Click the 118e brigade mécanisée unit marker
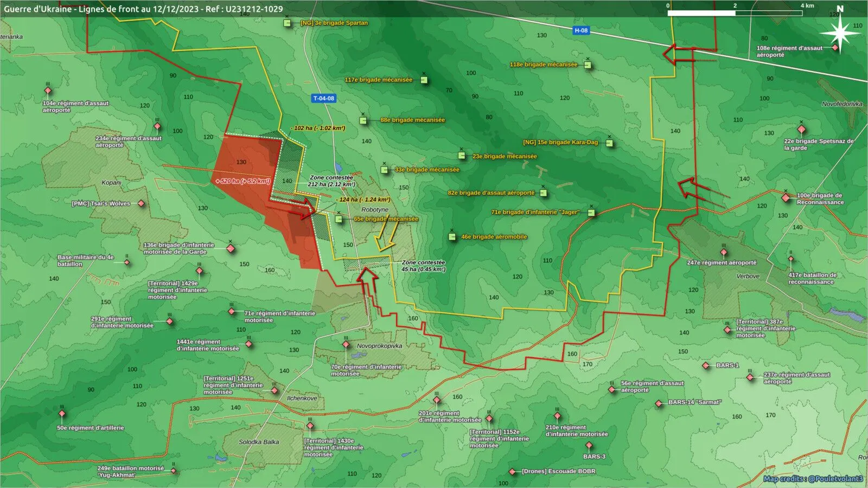Image resolution: width=868 pixels, height=488 pixels. pos(588,65)
